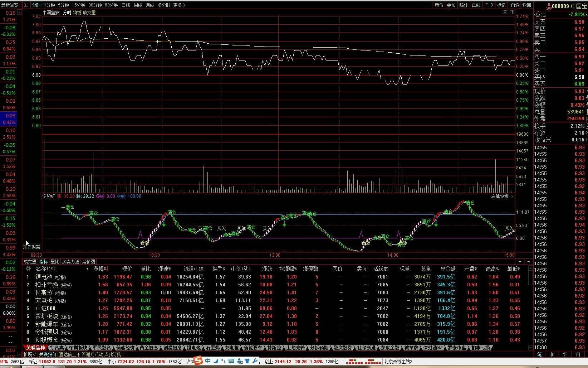This screenshot has height=368, width=588.
Task: Open the Sogou wrench tools icon
Action: (x=255, y=361)
